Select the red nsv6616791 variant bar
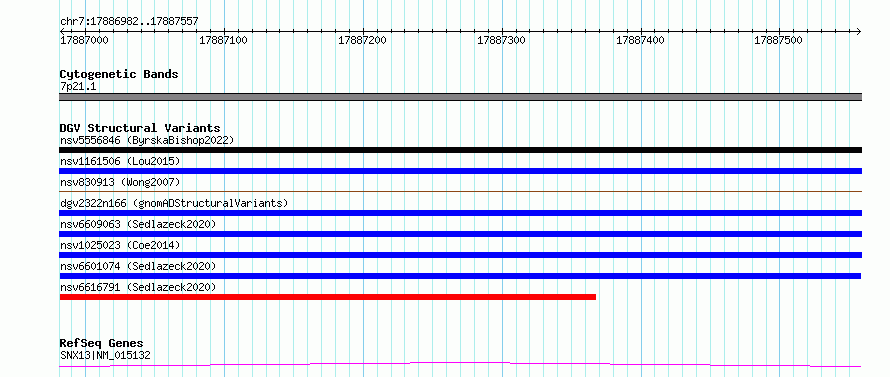 click(328, 297)
